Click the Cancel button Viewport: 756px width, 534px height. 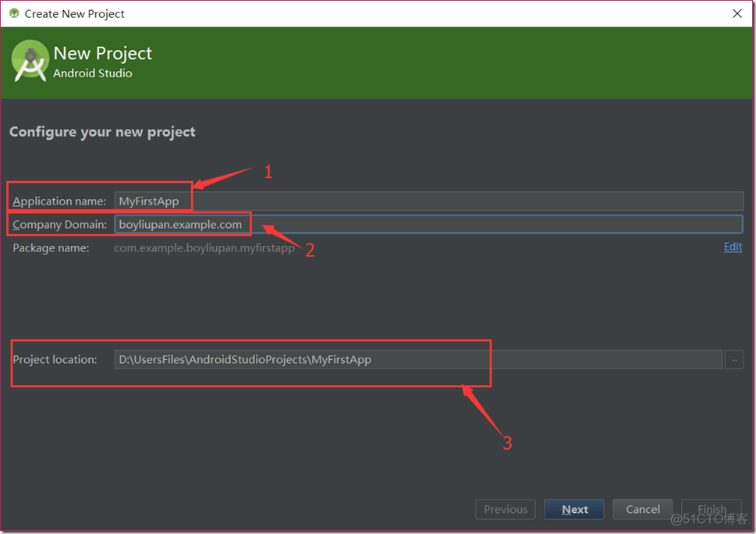coord(643,509)
